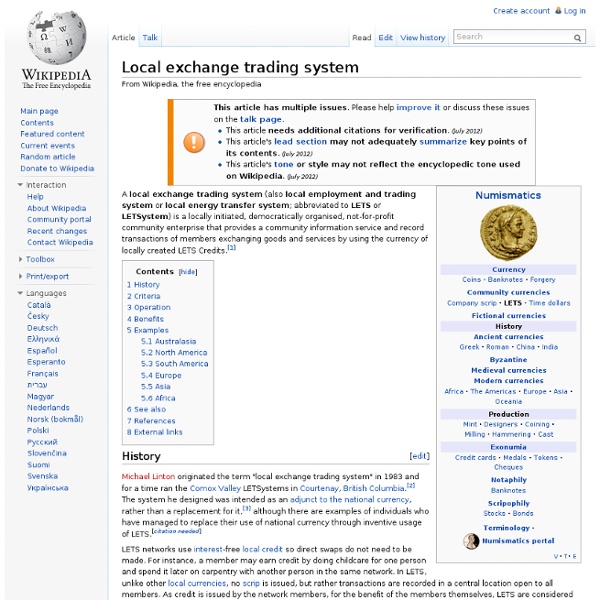Screen dimensions: 600x600
Task: Click footnote reference [1]
Action: pyautogui.click(x=232, y=248)
